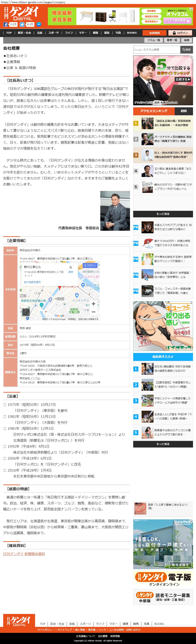This screenshot has width=196, height=644.
Task: Open ranking 3 article 巨人・岡本が語り尽くす
Action: [x=163, y=155]
